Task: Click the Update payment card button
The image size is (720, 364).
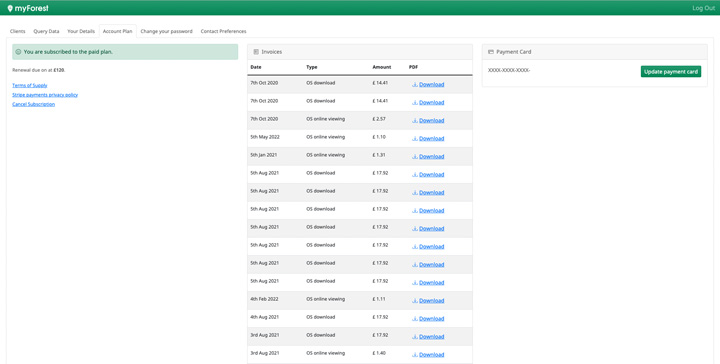Action: coord(671,72)
